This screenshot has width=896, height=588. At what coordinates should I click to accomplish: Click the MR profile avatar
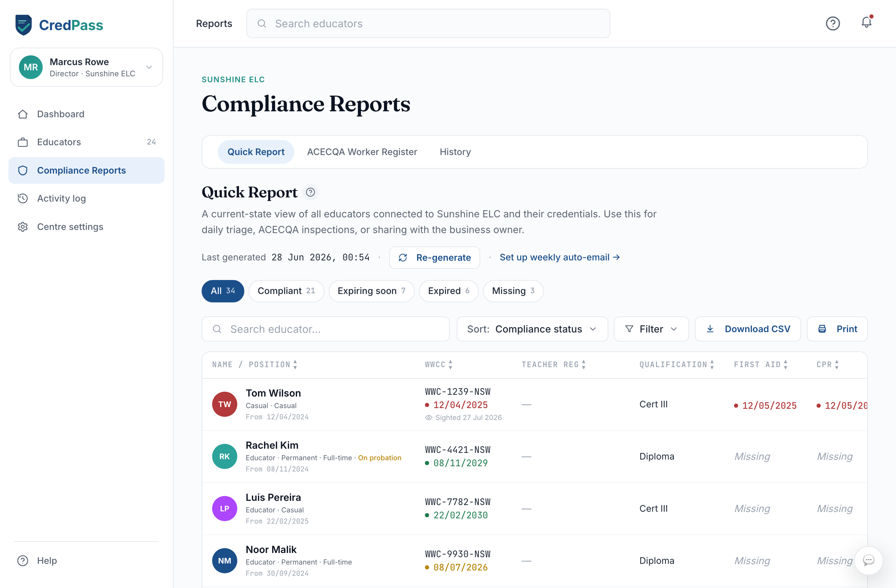click(x=31, y=67)
